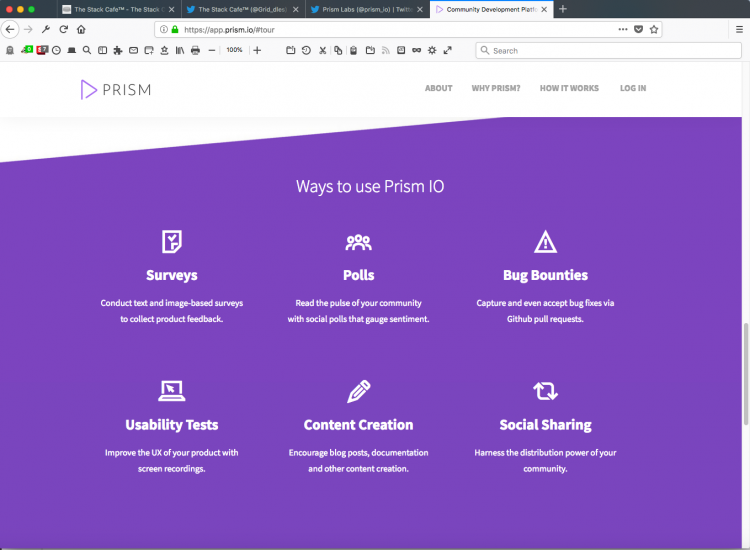This screenshot has height=550, width=750.
Task: Click the Surveys checklist icon
Action: (x=172, y=242)
